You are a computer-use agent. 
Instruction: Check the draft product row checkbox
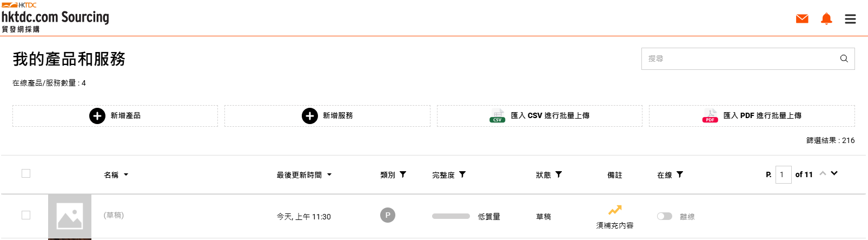[x=26, y=215]
